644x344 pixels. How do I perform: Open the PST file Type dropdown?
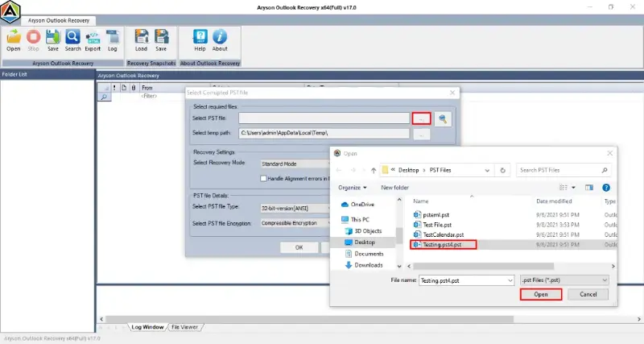point(295,209)
